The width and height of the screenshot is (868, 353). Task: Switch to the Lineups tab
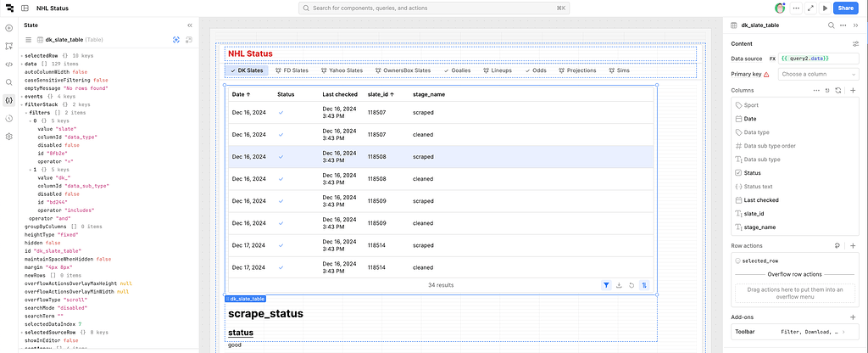pos(497,71)
